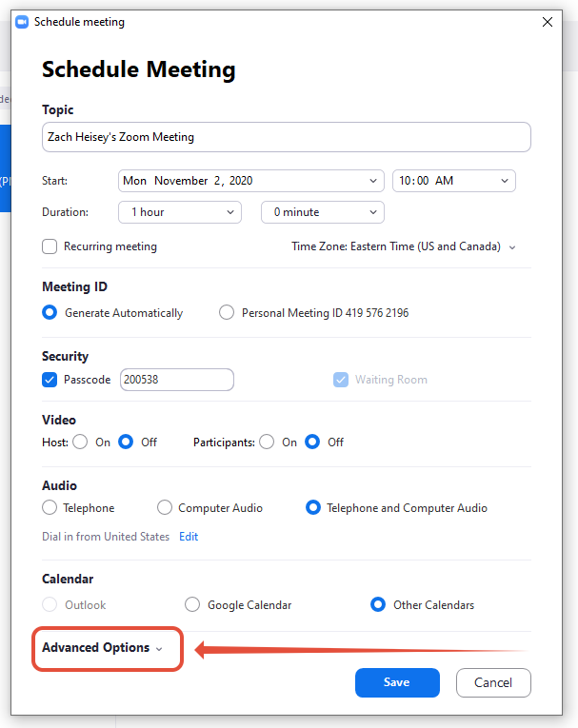578x728 pixels.
Task: Toggle the Waiting Room checkbox
Action: [341, 380]
